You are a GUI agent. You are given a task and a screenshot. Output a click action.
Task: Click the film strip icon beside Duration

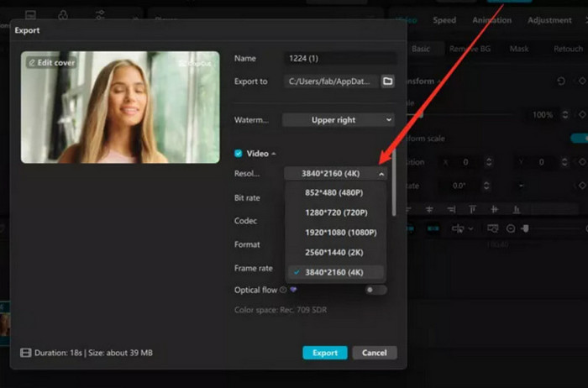pyautogui.click(x=25, y=353)
